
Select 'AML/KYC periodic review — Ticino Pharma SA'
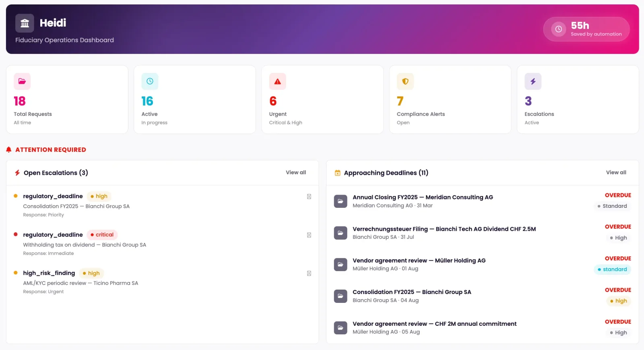coord(80,283)
